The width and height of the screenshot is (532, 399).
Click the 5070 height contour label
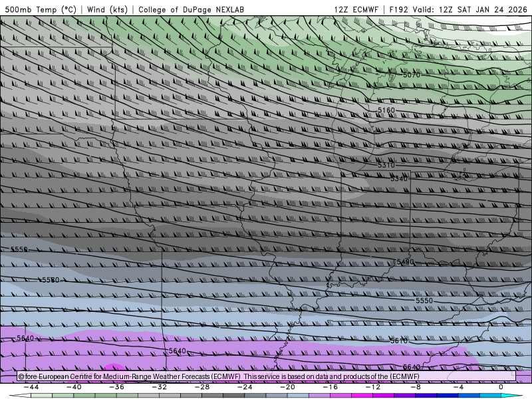pos(412,74)
